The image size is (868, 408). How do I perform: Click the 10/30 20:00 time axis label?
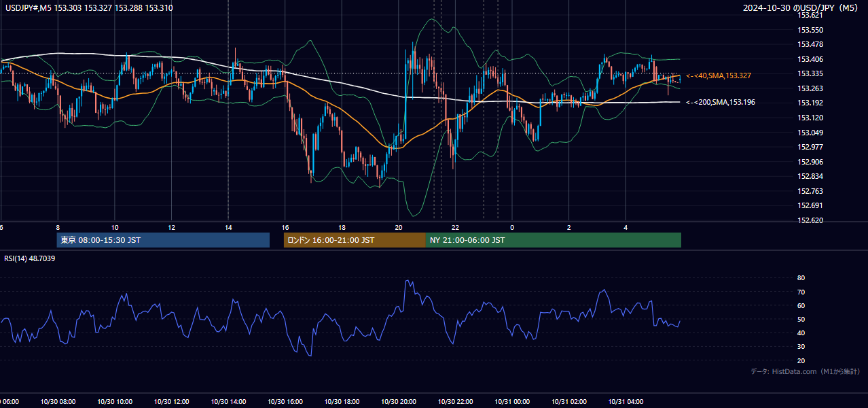(399, 402)
